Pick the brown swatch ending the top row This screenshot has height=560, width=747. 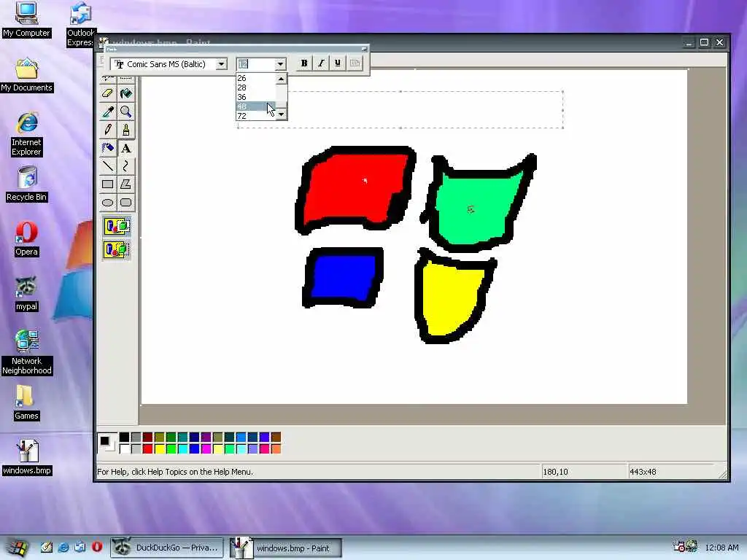click(x=276, y=437)
